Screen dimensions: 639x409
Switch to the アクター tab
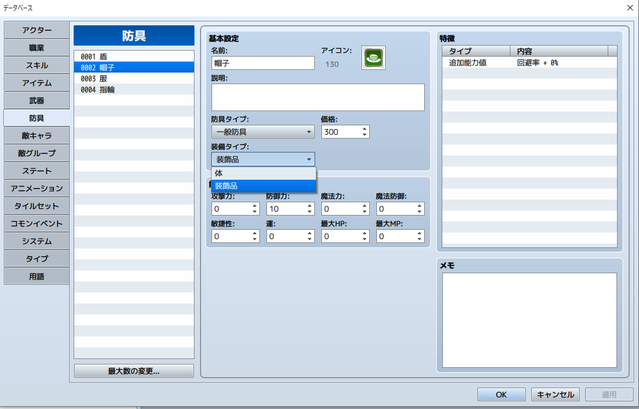pos(37,30)
